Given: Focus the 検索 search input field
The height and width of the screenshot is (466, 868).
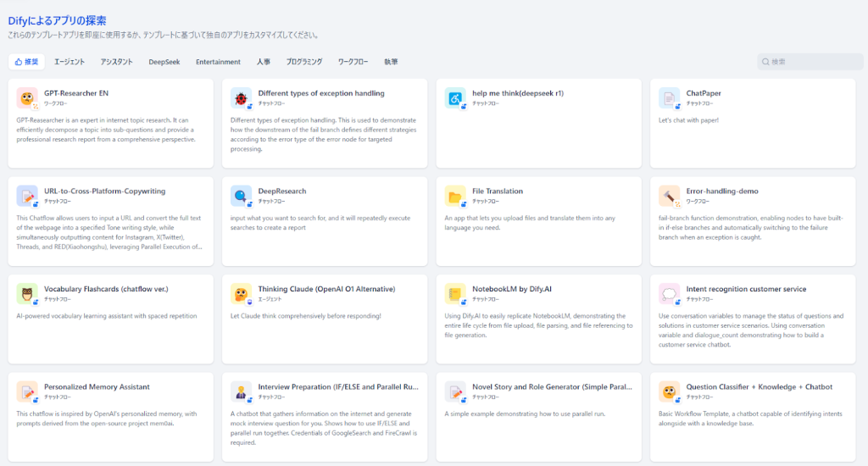Looking at the screenshot, I should 810,62.
